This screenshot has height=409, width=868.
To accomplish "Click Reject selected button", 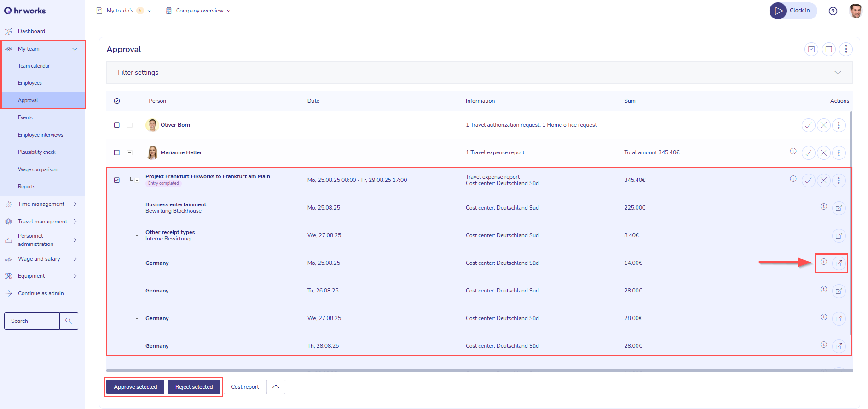I will tap(194, 387).
